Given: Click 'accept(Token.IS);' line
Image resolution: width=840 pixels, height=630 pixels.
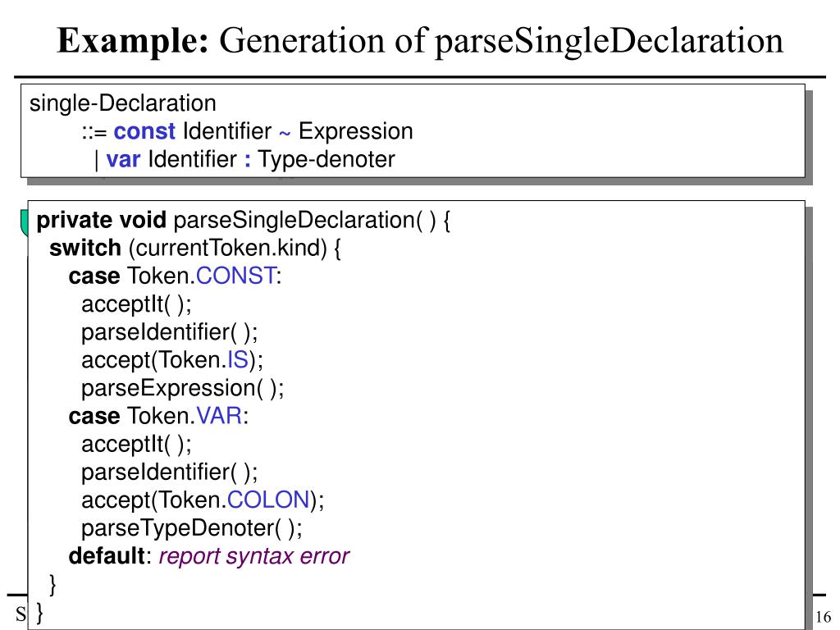Looking at the screenshot, I should pos(172,360).
